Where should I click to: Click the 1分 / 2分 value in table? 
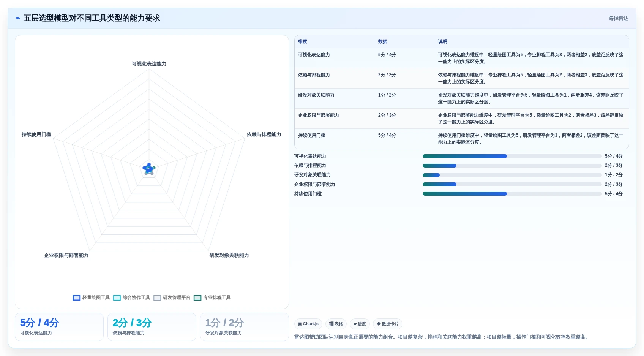tap(387, 95)
